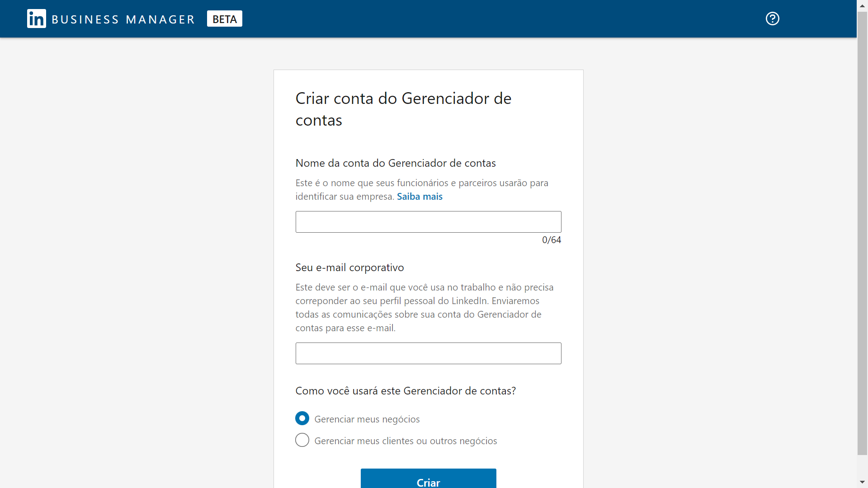Click the 0/64 character counter
Screen dimensions: 868x488
pyautogui.click(x=551, y=240)
